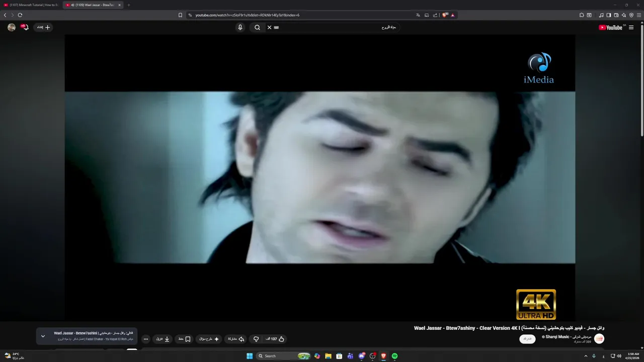Open the browser extensions puzzle icon
The width and height of the screenshot is (644, 362).
582,15
